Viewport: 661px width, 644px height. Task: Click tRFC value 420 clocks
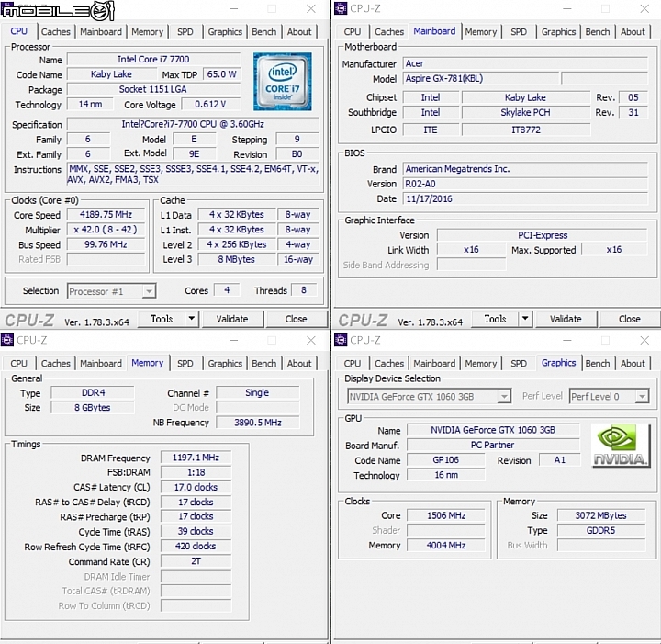tap(196, 546)
